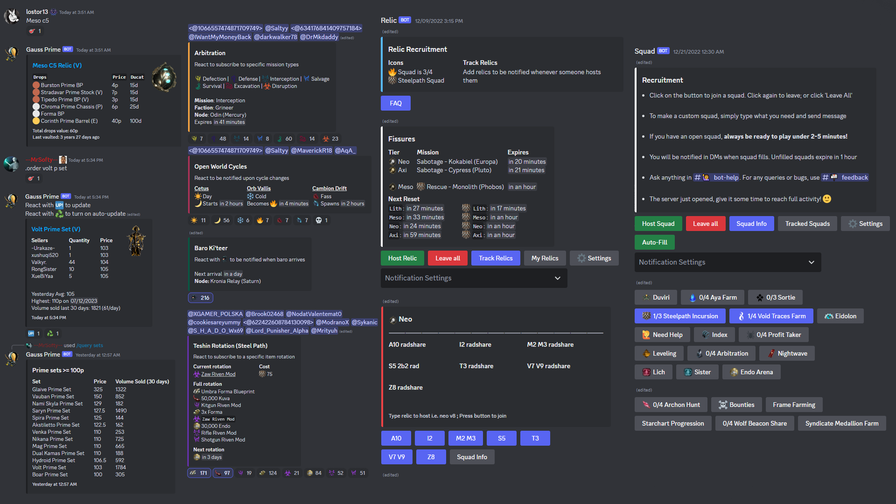
Task: Click the recycle auto-update reaction under Volt embed
Action: 53,333
